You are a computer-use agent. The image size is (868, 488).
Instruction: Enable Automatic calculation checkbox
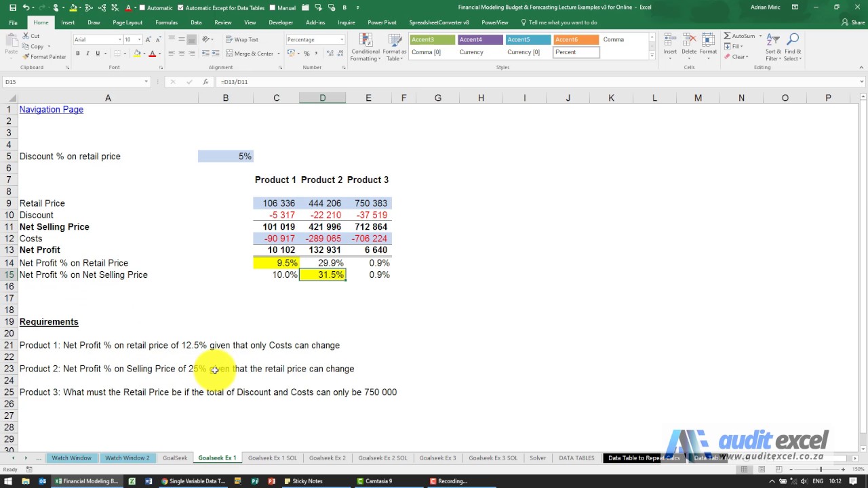(x=143, y=7)
